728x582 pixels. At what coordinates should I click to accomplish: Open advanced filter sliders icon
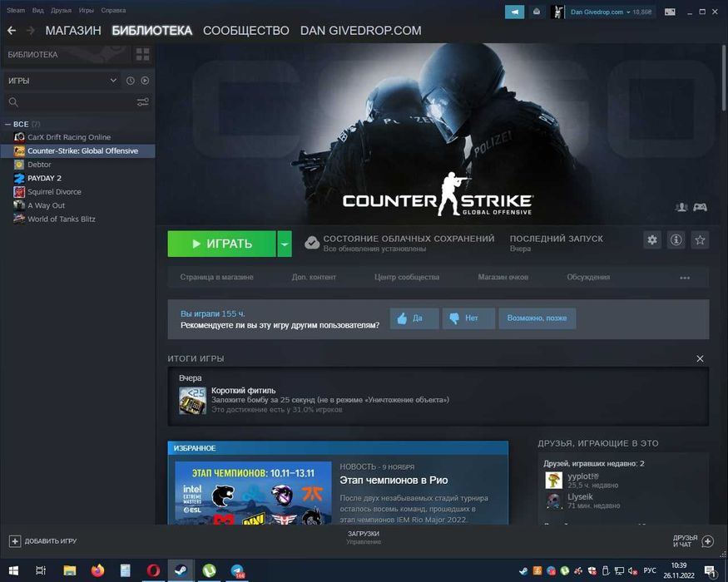point(142,101)
